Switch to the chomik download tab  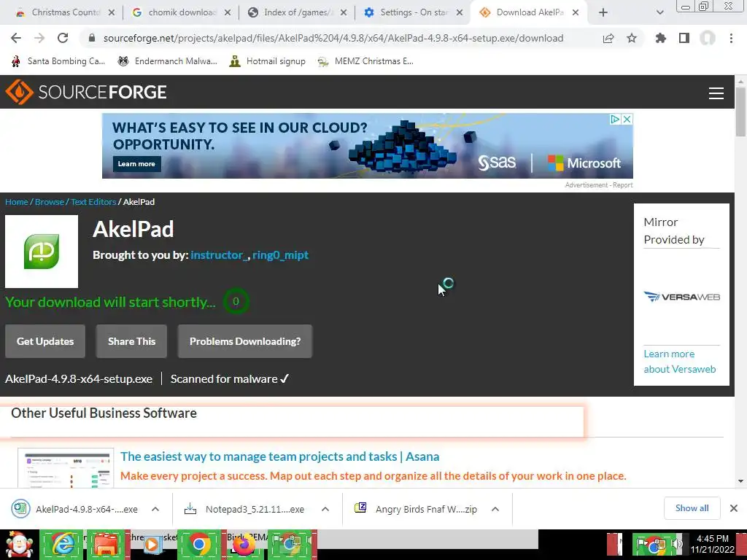pos(181,12)
